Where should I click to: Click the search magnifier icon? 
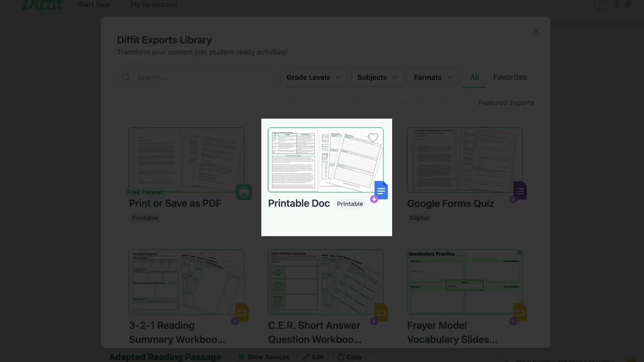[126, 77]
